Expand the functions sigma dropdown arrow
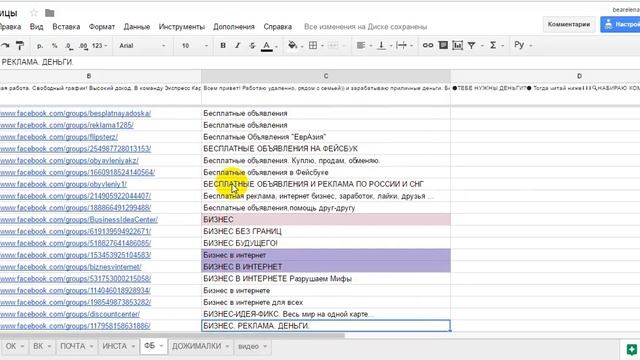 click(502, 46)
